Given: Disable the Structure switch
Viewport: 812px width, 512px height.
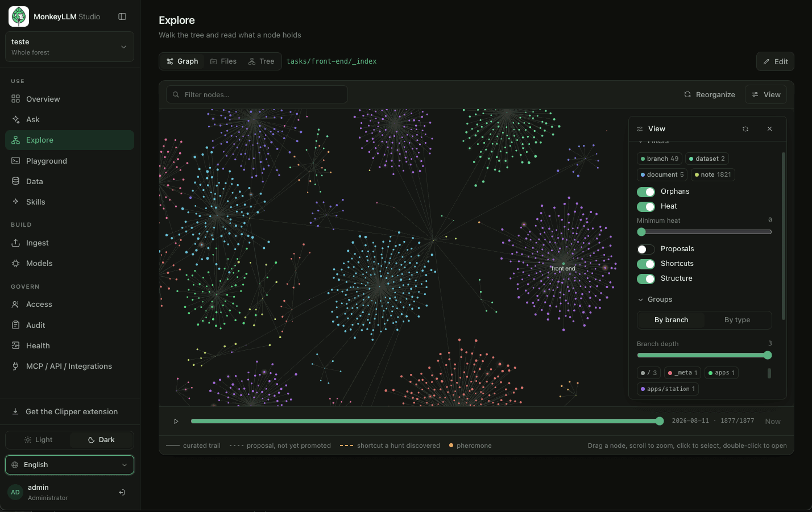Looking at the screenshot, I should tap(646, 278).
